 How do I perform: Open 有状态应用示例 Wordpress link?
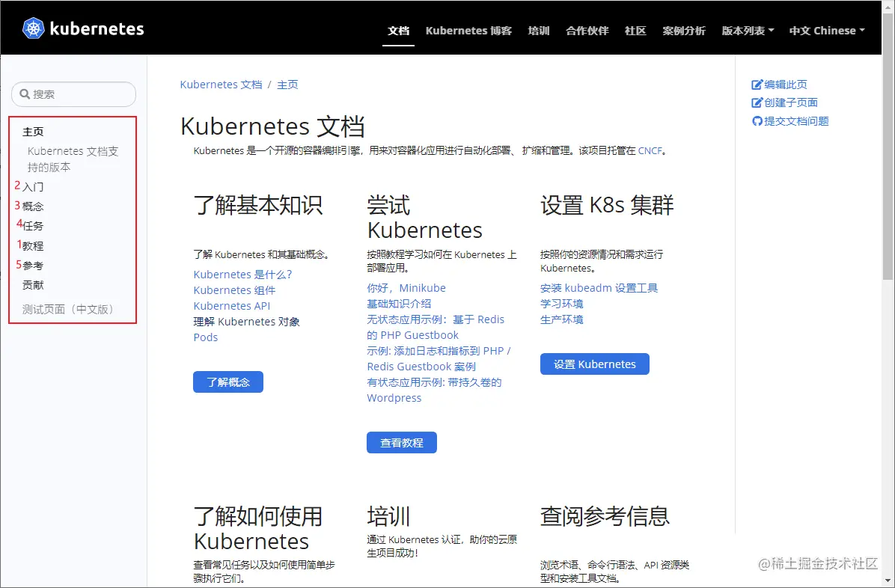click(x=434, y=390)
